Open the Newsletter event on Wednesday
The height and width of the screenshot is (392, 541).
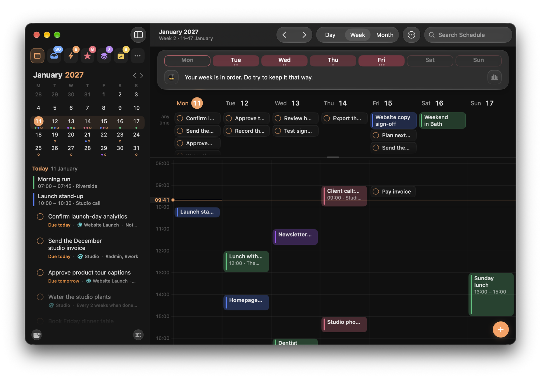(295, 237)
